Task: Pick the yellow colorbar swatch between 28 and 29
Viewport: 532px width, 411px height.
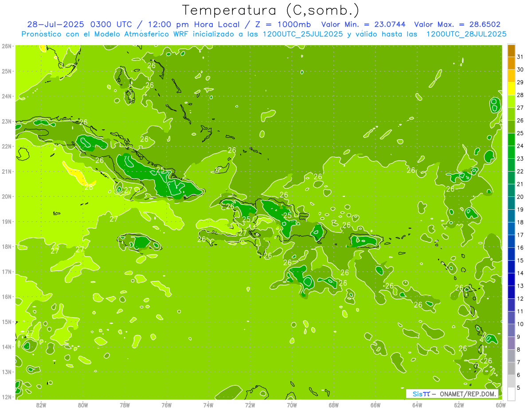Action: (x=511, y=89)
